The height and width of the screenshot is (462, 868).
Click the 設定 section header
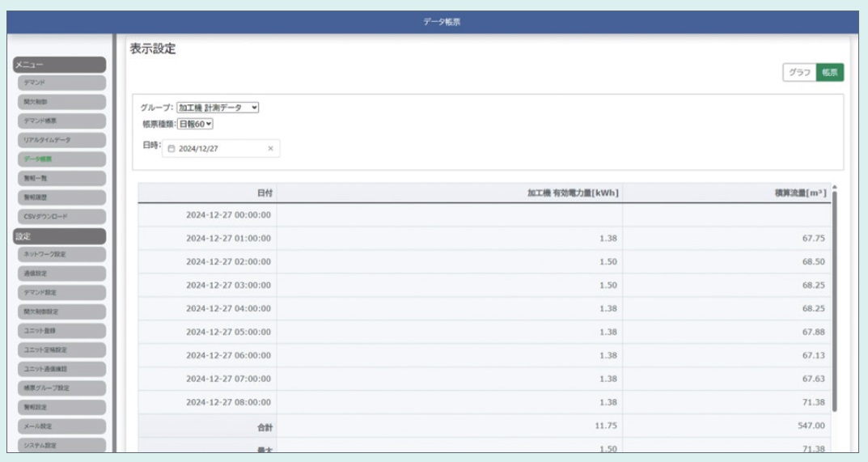click(59, 236)
